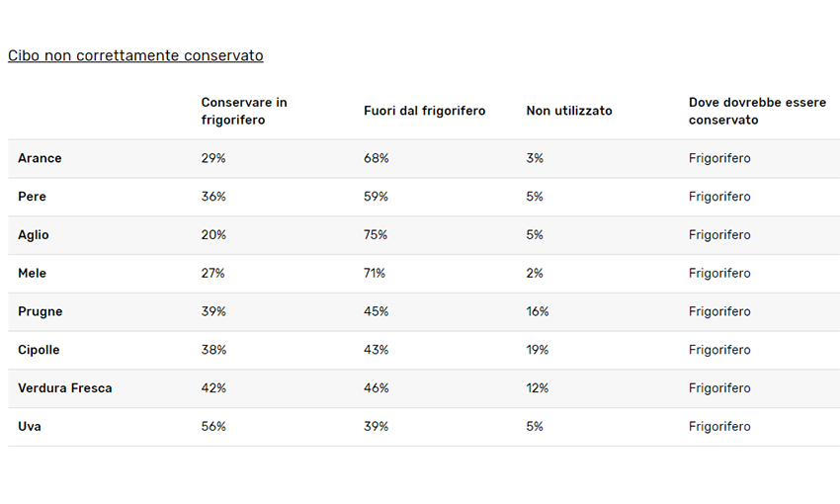Select 'Dove dovrebbe essere conservato' header
The width and height of the screenshot is (840, 504).
[x=758, y=111]
